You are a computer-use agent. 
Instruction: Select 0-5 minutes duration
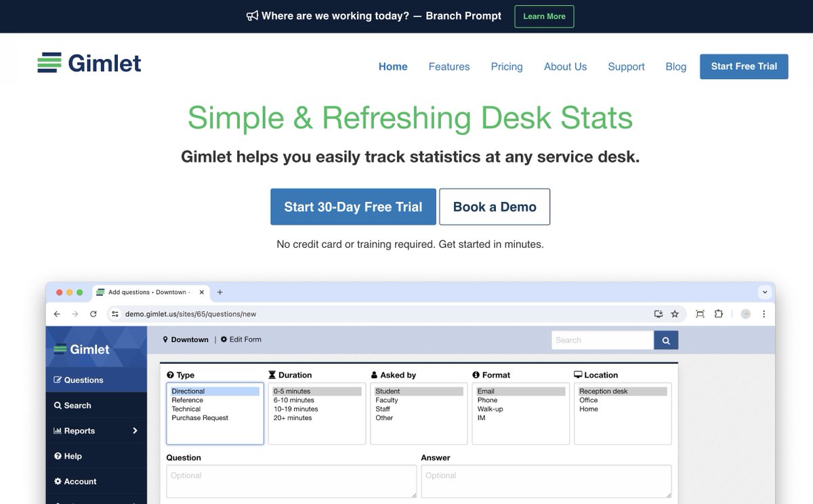317,392
